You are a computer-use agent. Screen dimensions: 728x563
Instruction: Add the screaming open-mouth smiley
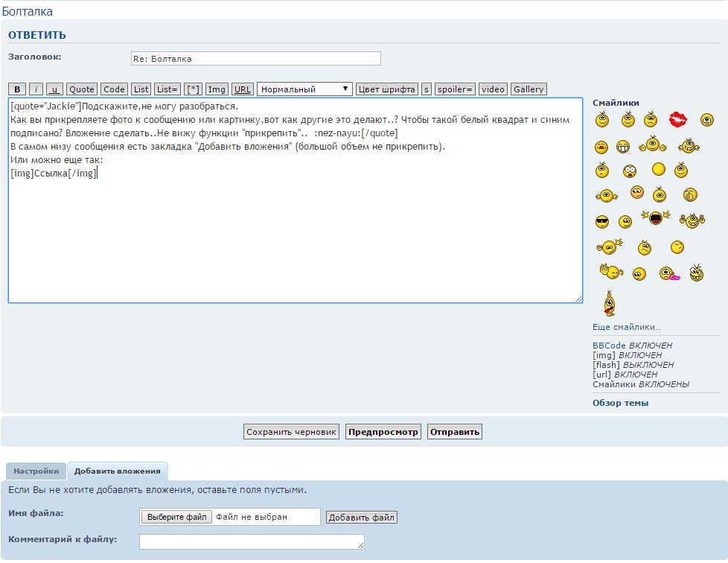(x=655, y=217)
